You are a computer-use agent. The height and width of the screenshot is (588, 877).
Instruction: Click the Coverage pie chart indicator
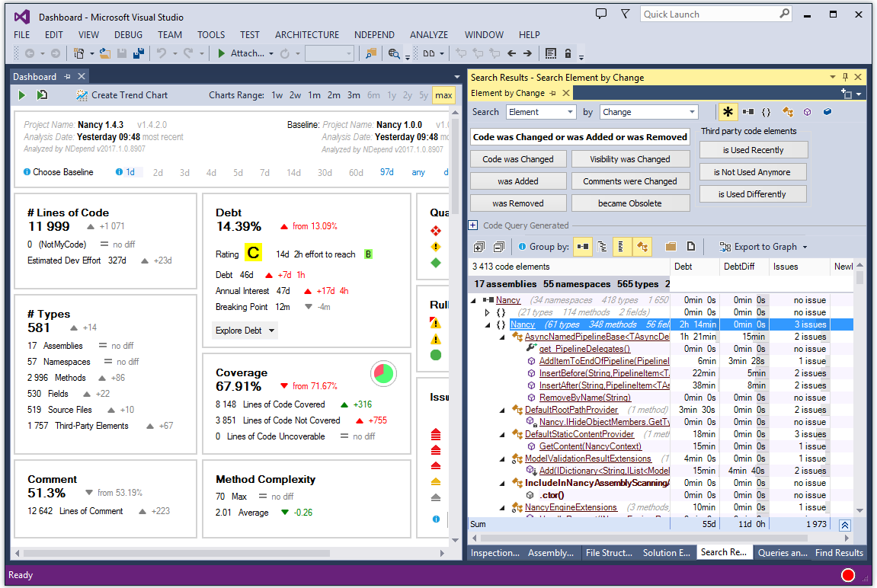point(383,373)
